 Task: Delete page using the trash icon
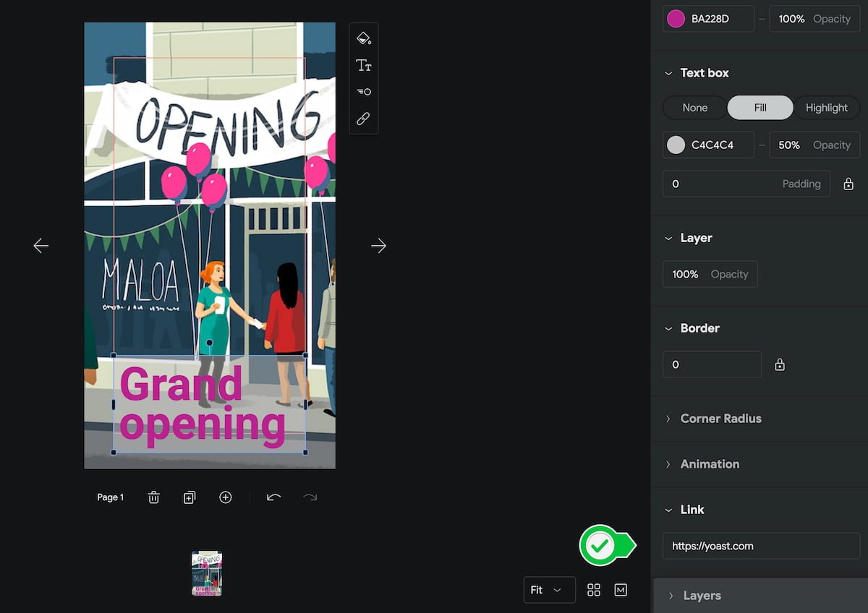(153, 497)
